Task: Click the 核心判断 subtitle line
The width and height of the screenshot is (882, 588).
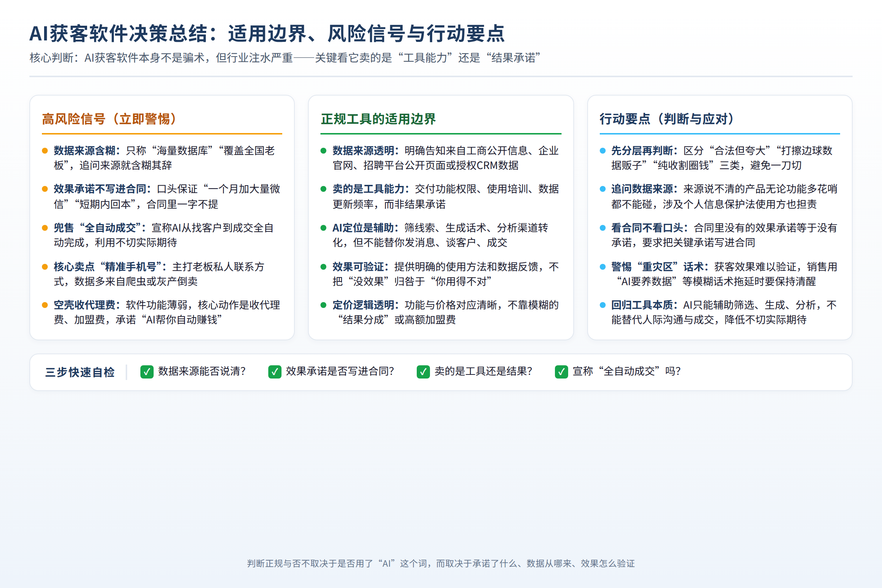Action: (x=285, y=58)
